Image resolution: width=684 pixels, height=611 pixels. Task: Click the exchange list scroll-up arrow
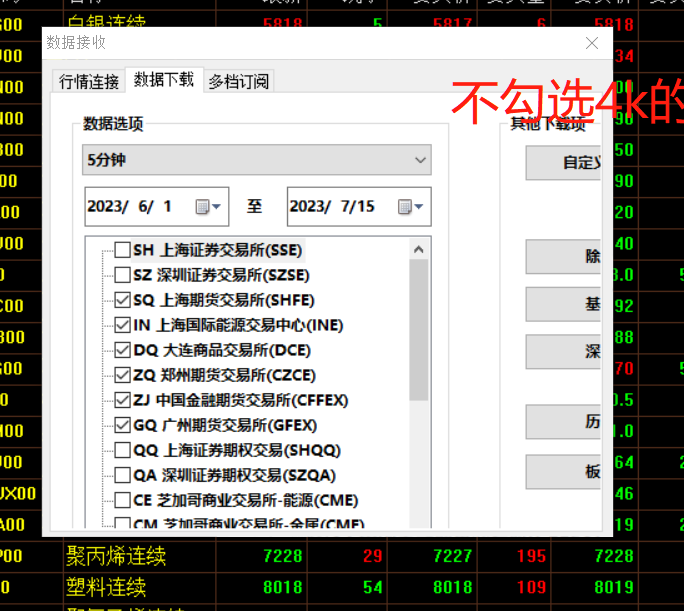click(419, 249)
